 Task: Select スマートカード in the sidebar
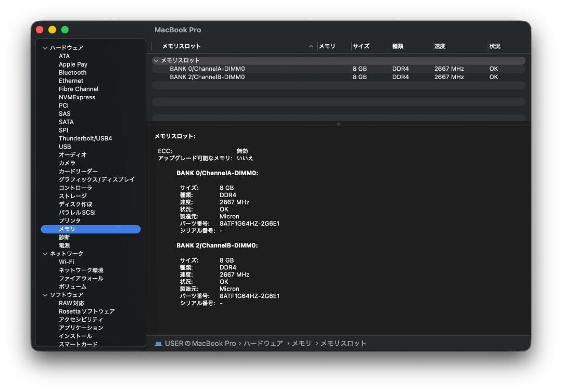pos(78,344)
